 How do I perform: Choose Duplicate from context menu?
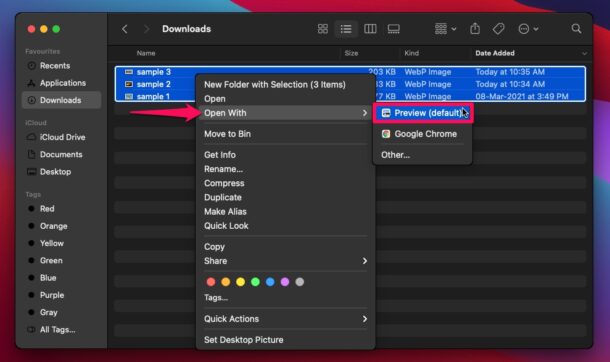pos(286,198)
